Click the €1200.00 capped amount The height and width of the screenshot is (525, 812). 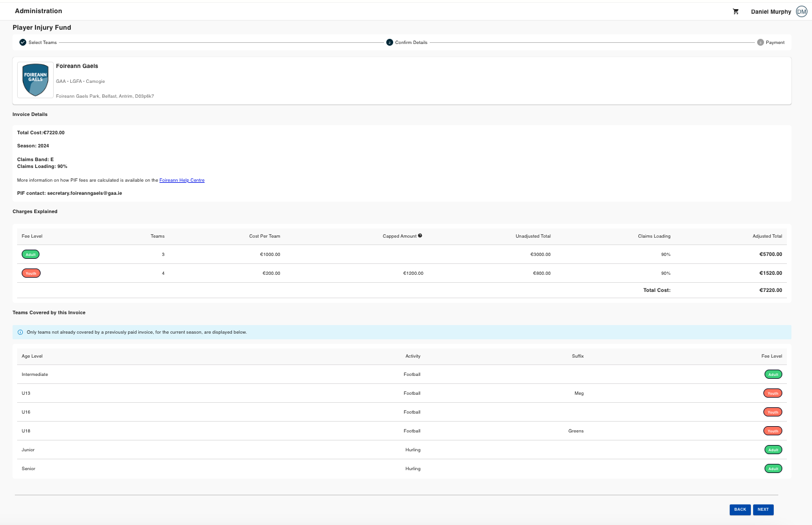pyautogui.click(x=413, y=273)
